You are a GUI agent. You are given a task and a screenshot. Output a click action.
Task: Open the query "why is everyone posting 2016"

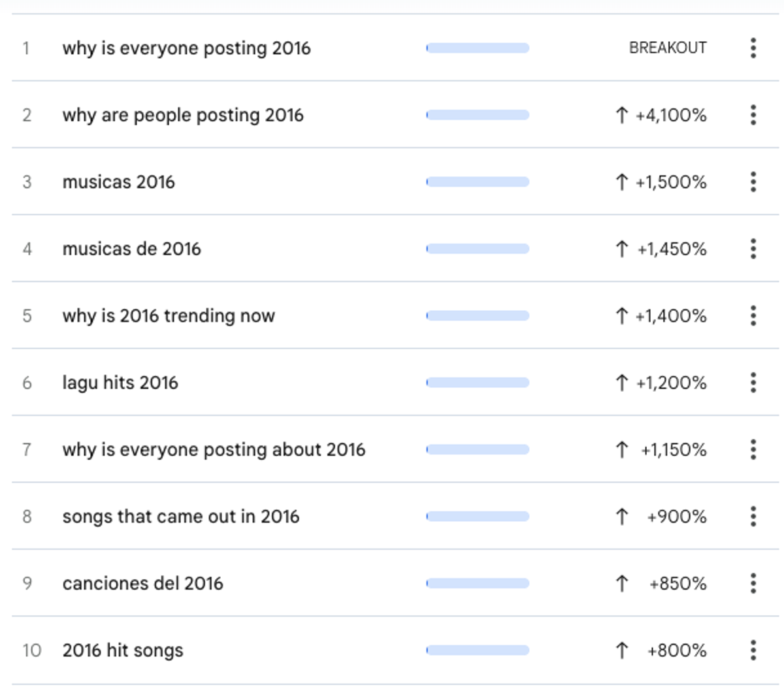(186, 48)
